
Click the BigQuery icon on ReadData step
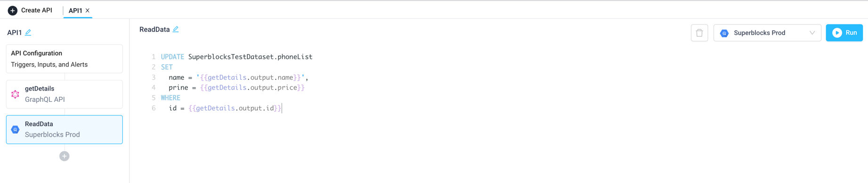coord(16,130)
